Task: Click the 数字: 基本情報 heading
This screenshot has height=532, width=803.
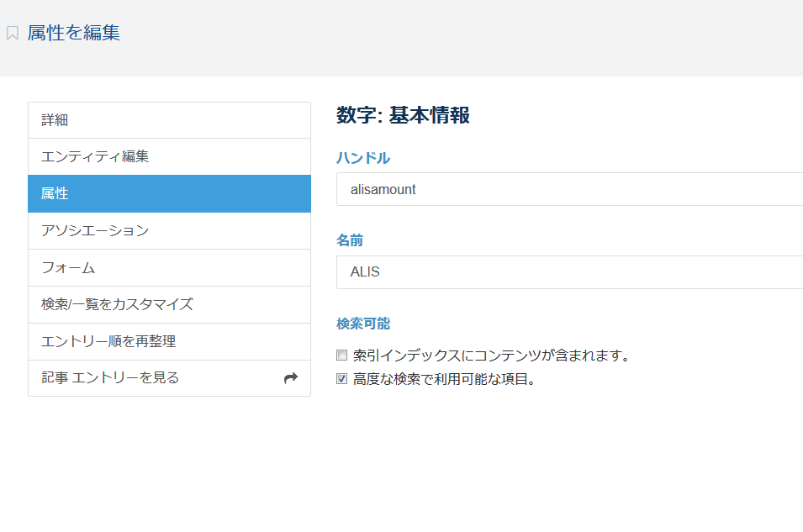Action: pyautogui.click(x=403, y=115)
